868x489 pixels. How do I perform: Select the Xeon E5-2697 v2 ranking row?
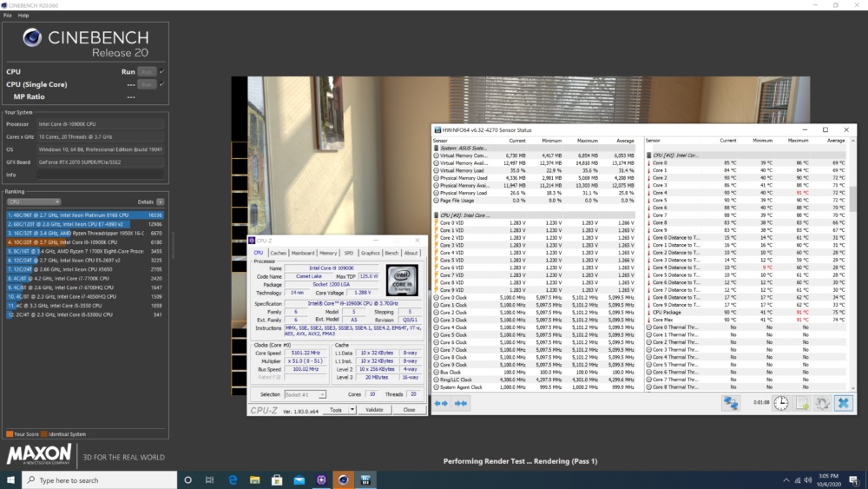tap(85, 261)
